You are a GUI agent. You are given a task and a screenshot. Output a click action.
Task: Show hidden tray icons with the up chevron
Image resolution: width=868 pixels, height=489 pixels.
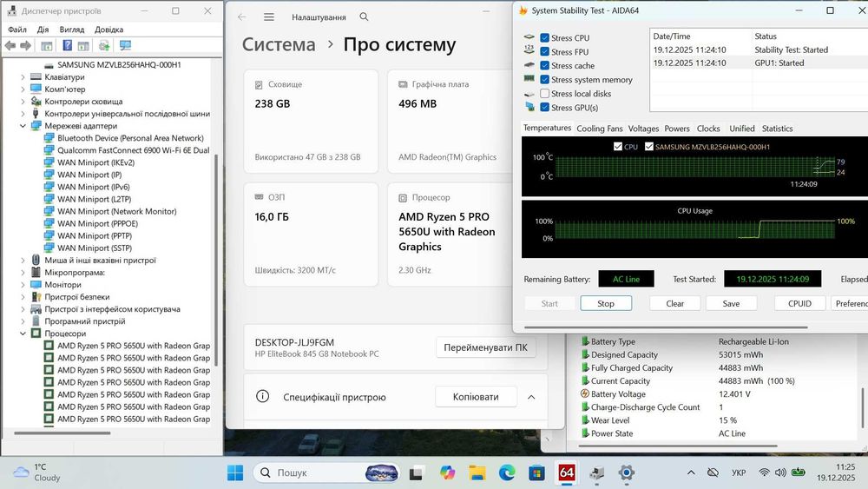point(691,472)
